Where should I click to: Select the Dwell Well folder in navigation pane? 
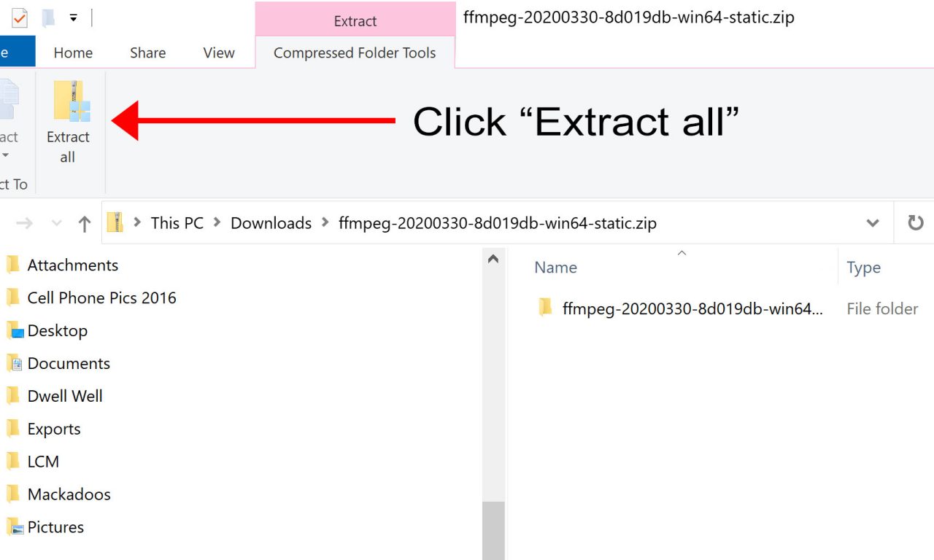click(x=65, y=396)
